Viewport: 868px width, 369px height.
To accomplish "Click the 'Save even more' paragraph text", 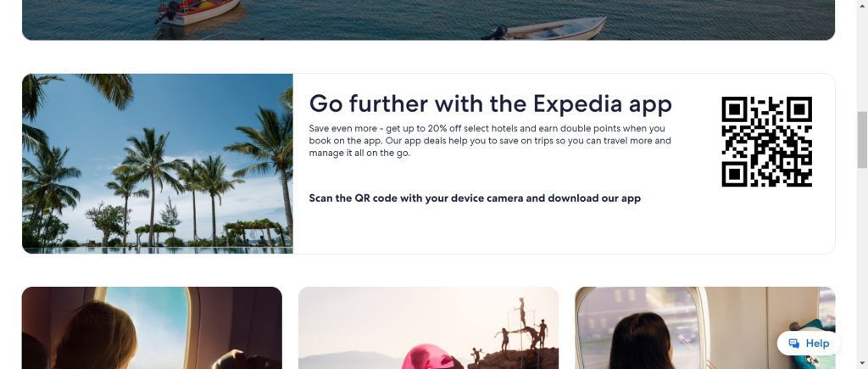I will tap(490, 141).
